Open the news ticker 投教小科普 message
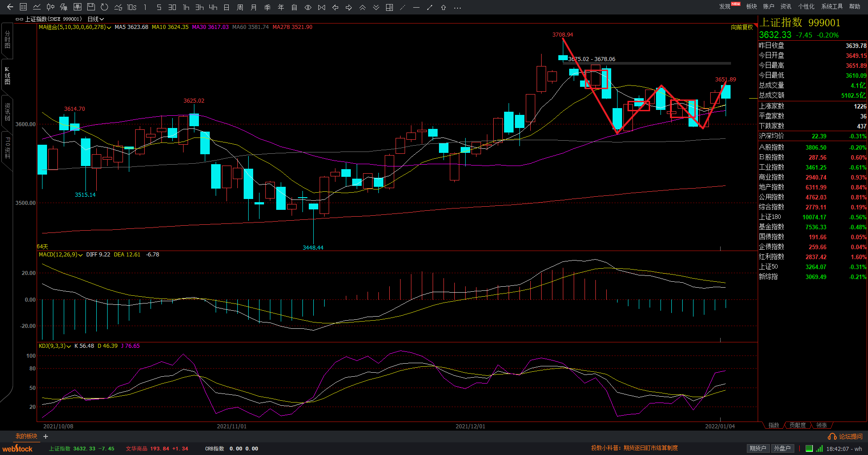868x455 pixels. coord(634,448)
